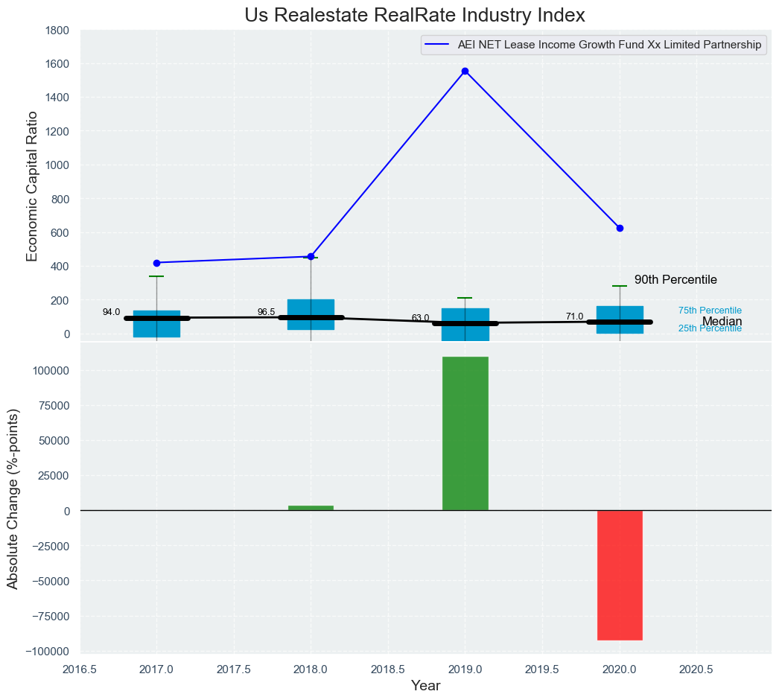Screen dimensions: 779x700
Task: Click the 'Absolute Change (%-points)' axis label
Action: (x=13, y=499)
